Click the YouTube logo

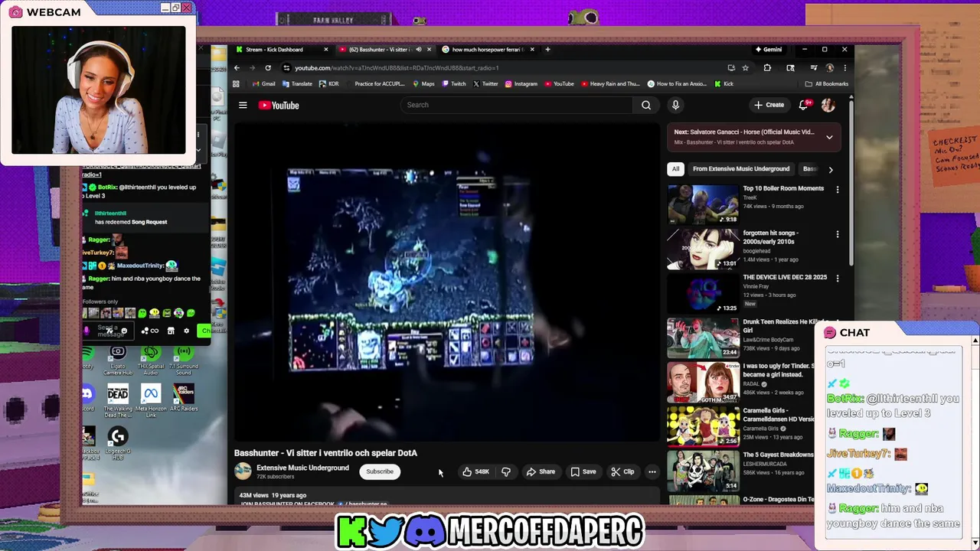pyautogui.click(x=279, y=105)
